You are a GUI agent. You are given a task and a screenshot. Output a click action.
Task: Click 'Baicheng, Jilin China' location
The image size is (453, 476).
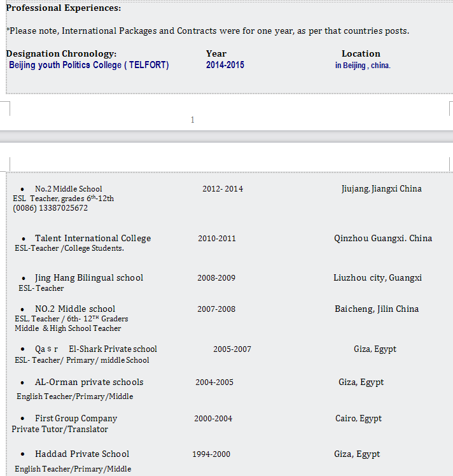377,309
